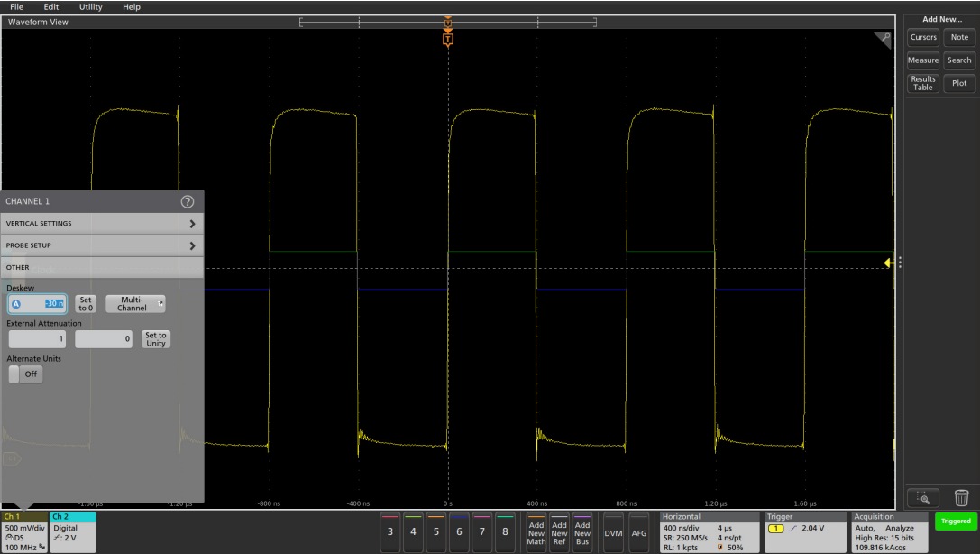Collapse the Other section header
This screenshot has height=554, width=980.
(102, 267)
